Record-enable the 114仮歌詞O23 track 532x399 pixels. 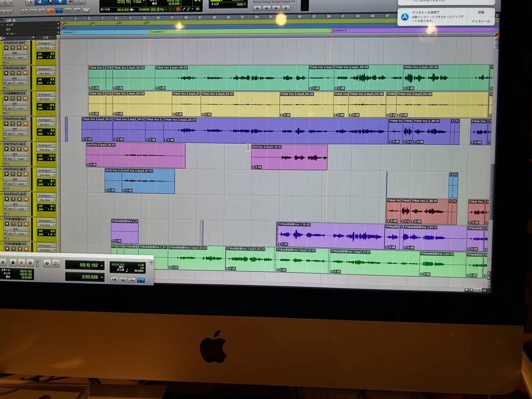click(x=6, y=98)
